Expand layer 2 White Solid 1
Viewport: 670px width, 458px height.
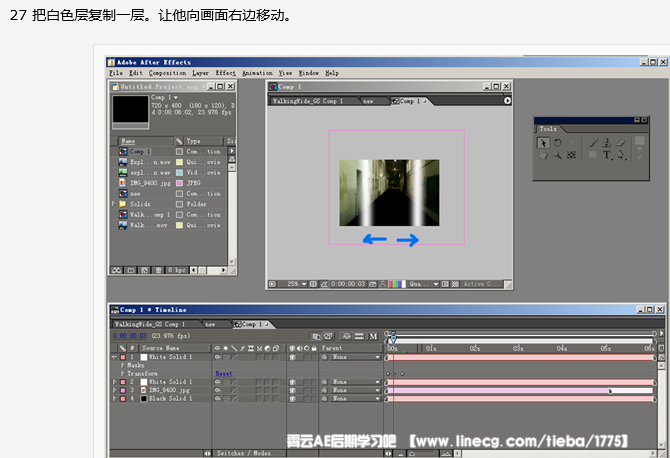tap(114, 382)
